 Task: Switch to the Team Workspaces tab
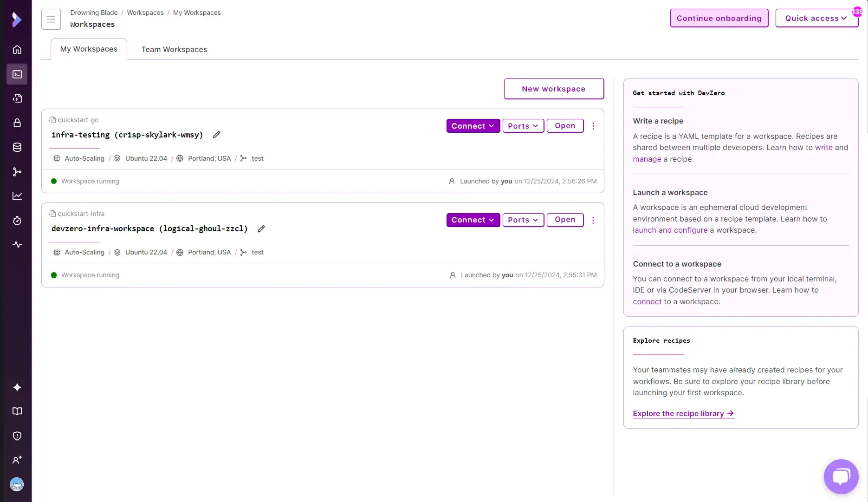click(x=174, y=49)
